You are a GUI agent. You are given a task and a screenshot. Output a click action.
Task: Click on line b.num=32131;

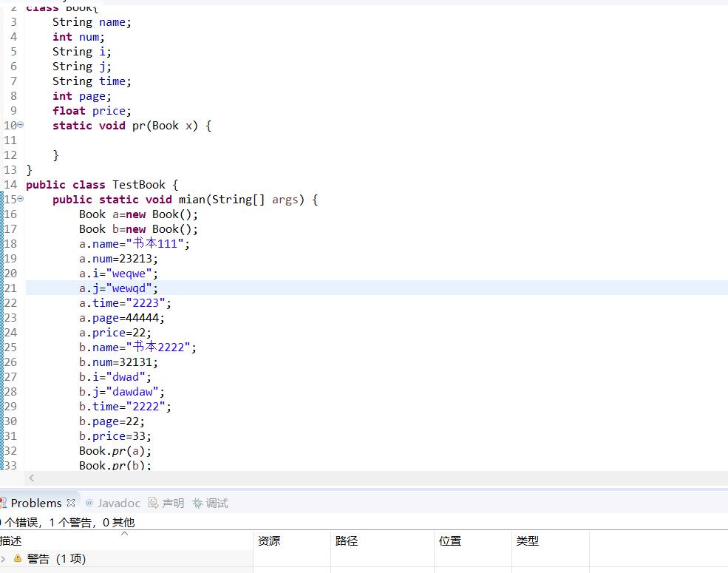click(x=118, y=362)
